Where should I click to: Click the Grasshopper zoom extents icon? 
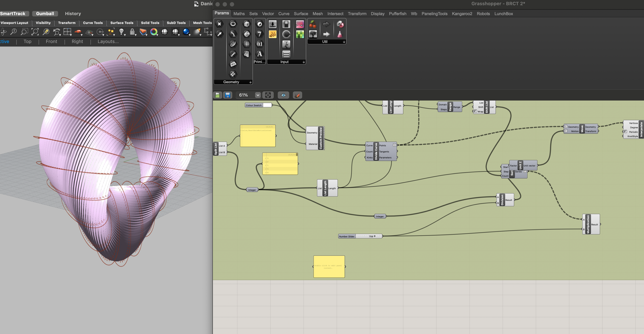pos(268,95)
